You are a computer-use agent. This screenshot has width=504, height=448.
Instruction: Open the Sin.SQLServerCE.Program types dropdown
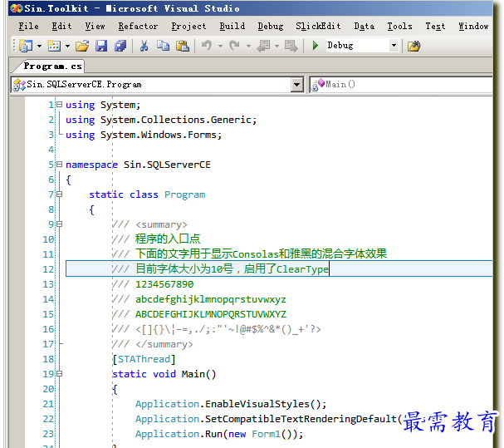[x=296, y=85]
